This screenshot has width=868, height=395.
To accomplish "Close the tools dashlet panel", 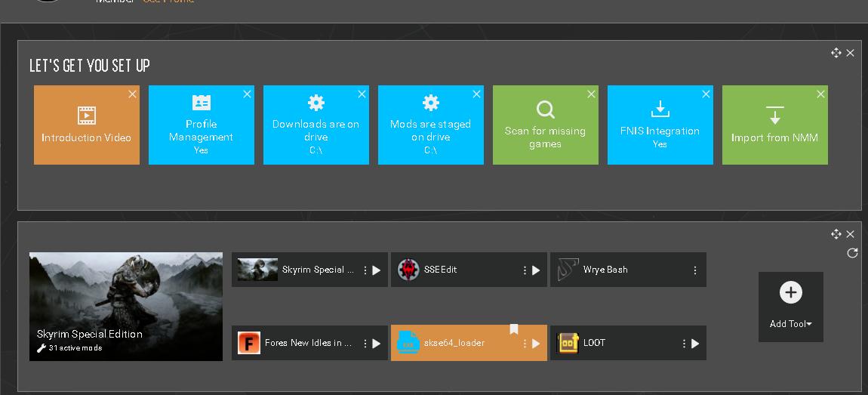I will [851, 234].
